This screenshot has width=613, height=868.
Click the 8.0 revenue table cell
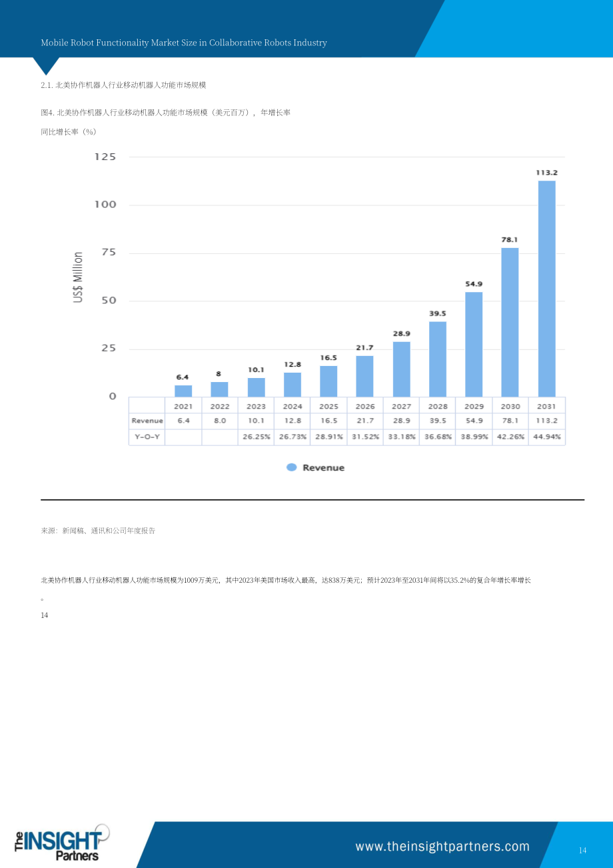tap(220, 421)
